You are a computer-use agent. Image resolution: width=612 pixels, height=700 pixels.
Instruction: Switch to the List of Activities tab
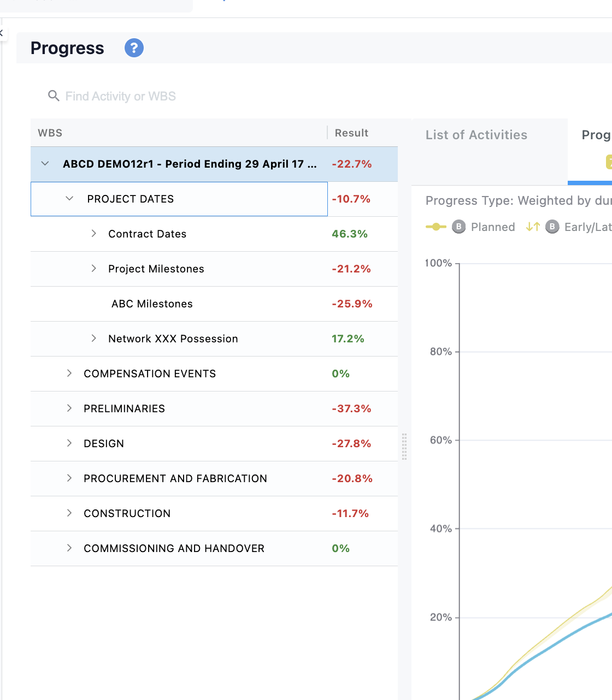click(476, 135)
